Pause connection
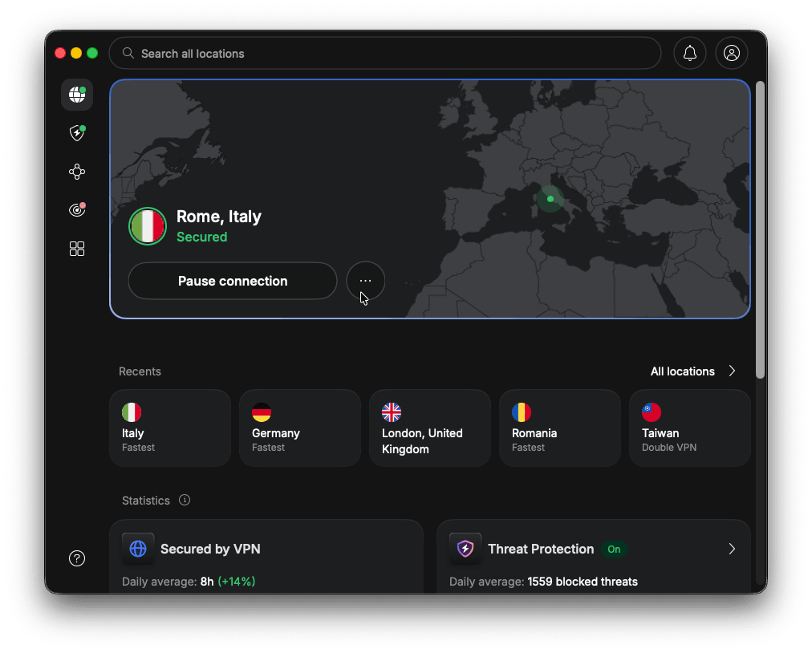This screenshot has width=812, height=653. click(233, 281)
